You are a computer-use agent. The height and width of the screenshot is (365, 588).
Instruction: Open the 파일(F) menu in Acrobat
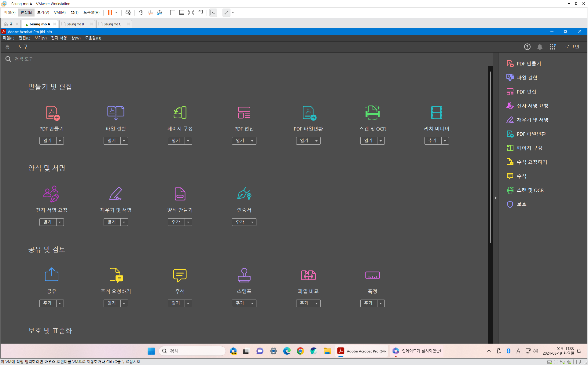tap(9, 38)
